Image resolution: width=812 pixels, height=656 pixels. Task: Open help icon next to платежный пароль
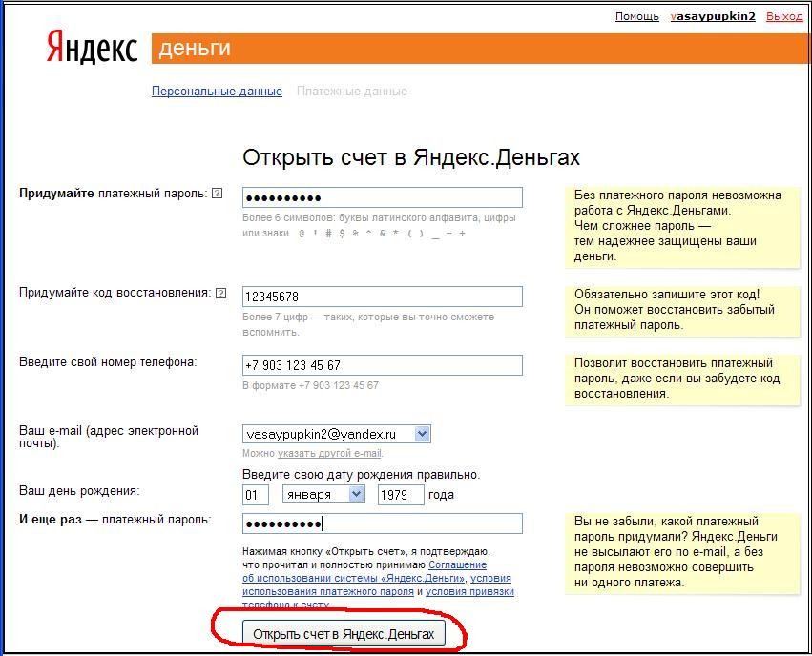point(218,194)
